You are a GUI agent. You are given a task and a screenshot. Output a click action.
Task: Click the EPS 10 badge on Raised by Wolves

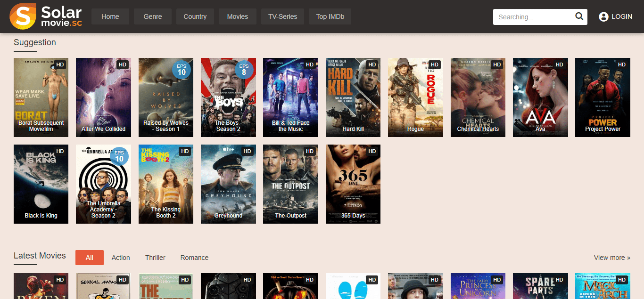coord(182,70)
